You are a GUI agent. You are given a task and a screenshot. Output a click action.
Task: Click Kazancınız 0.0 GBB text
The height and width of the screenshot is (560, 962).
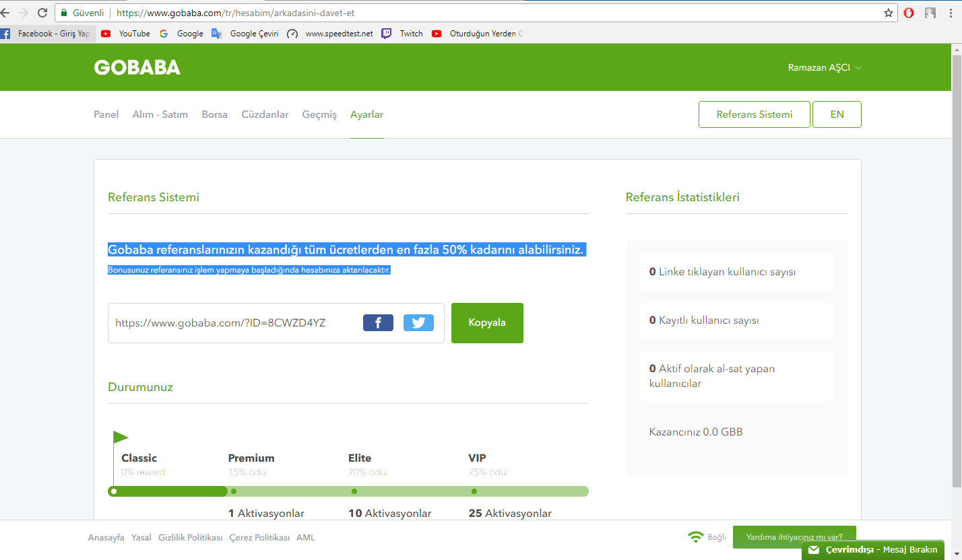696,432
